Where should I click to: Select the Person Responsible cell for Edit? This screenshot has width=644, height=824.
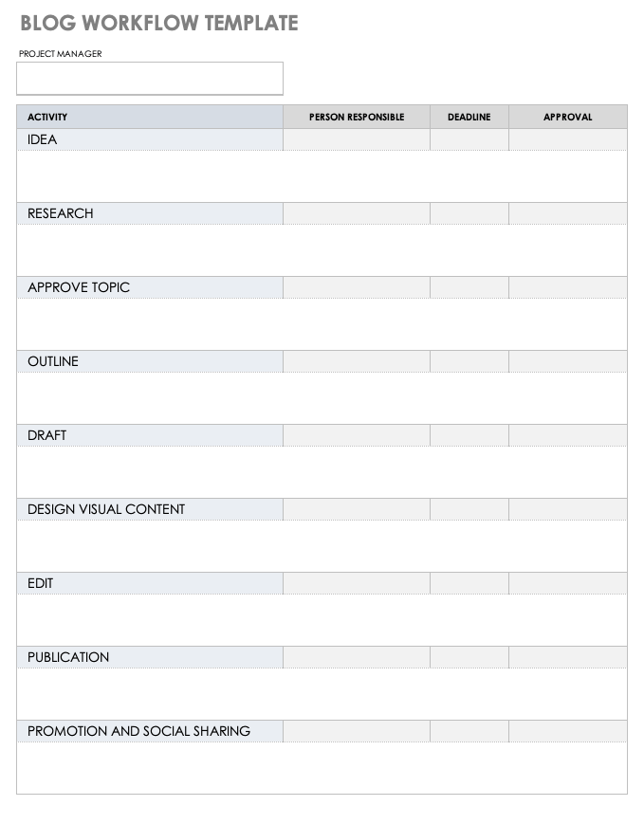[356, 583]
